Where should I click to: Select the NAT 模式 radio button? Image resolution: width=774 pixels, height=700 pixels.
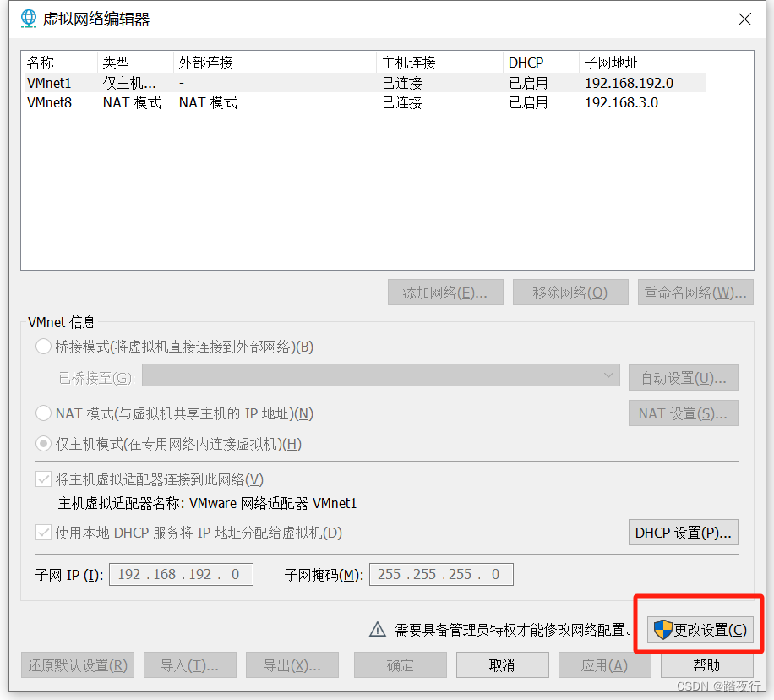[43, 413]
